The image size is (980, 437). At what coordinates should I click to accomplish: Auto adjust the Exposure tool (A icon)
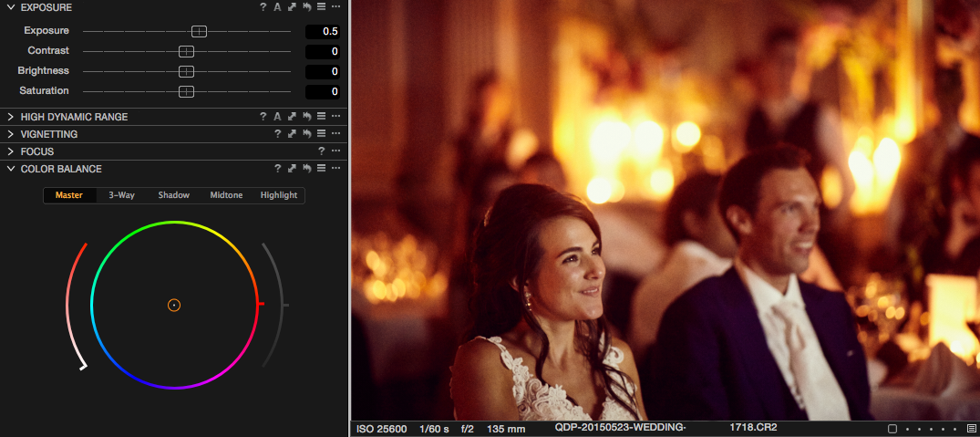click(x=277, y=7)
